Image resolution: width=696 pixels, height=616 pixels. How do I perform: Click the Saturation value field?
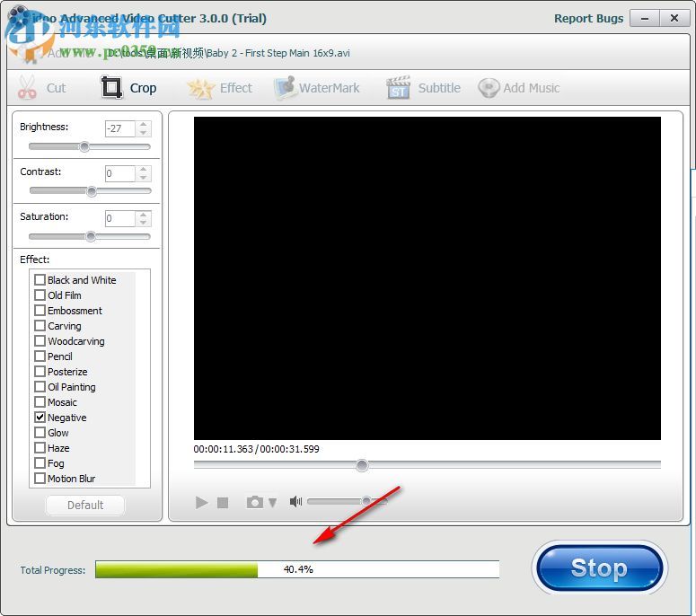click(119, 218)
